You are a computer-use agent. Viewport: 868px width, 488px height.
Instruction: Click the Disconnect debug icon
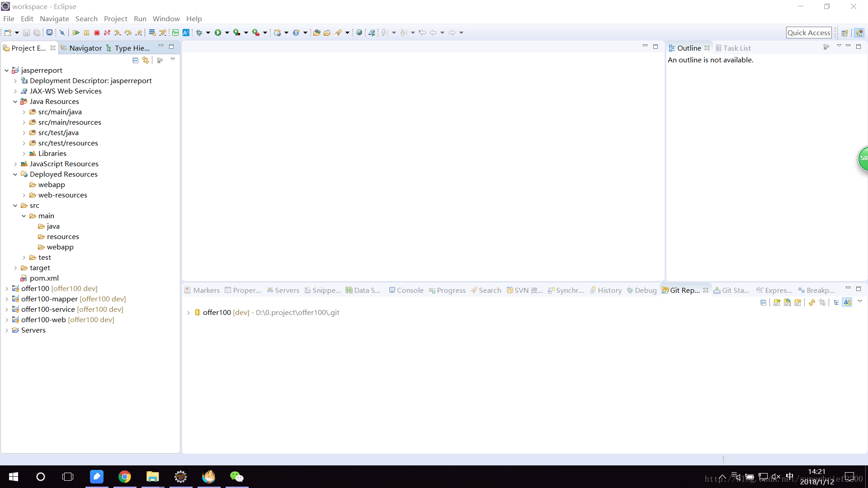[107, 33]
